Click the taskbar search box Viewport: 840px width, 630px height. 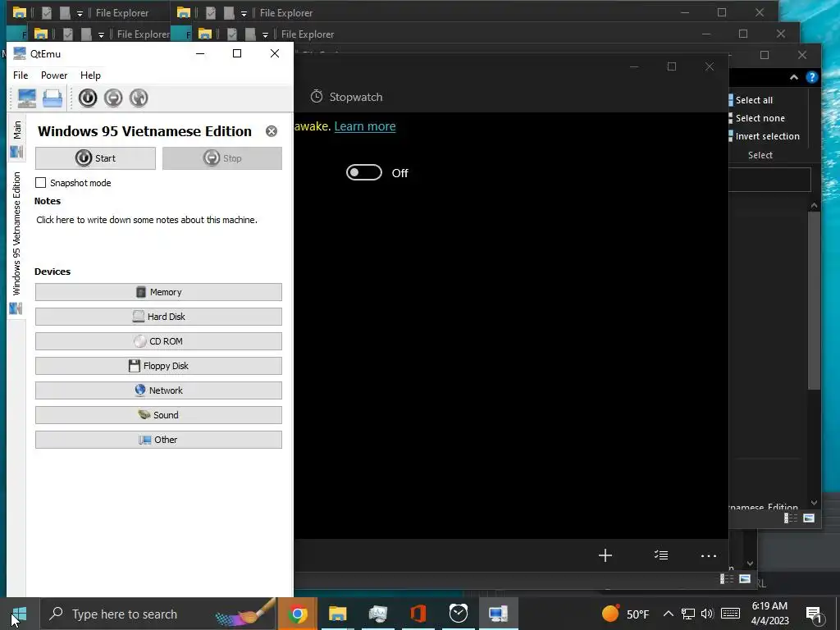pos(158,614)
